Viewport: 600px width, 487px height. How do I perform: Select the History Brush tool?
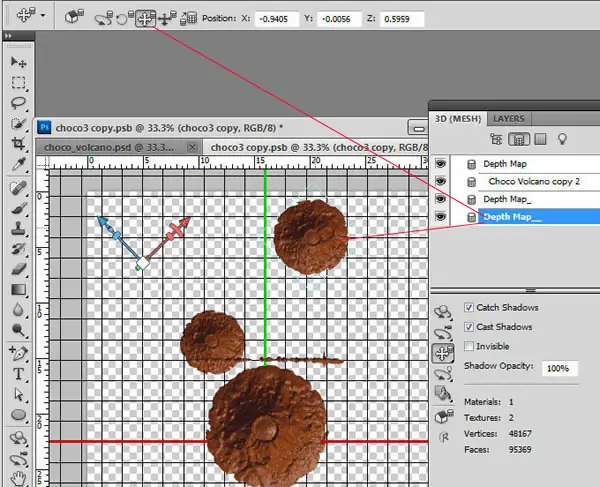tap(18, 249)
